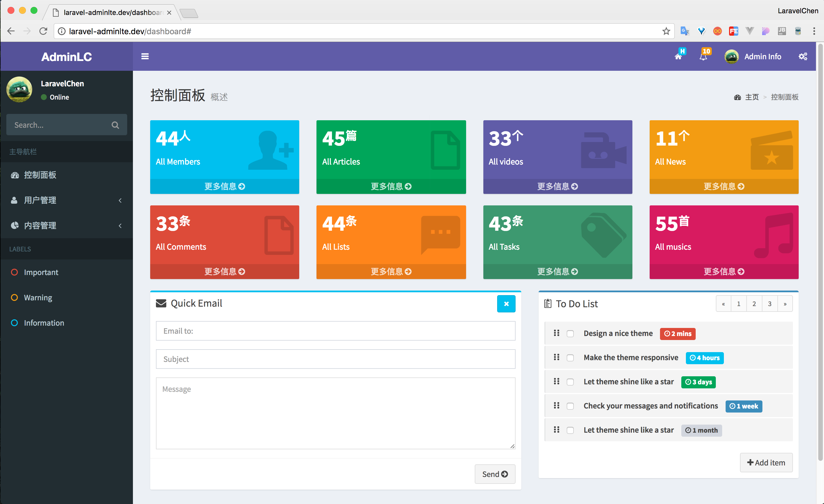Toggle sidebar with hamburger menu icon
This screenshot has width=824, height=504.
145,56
